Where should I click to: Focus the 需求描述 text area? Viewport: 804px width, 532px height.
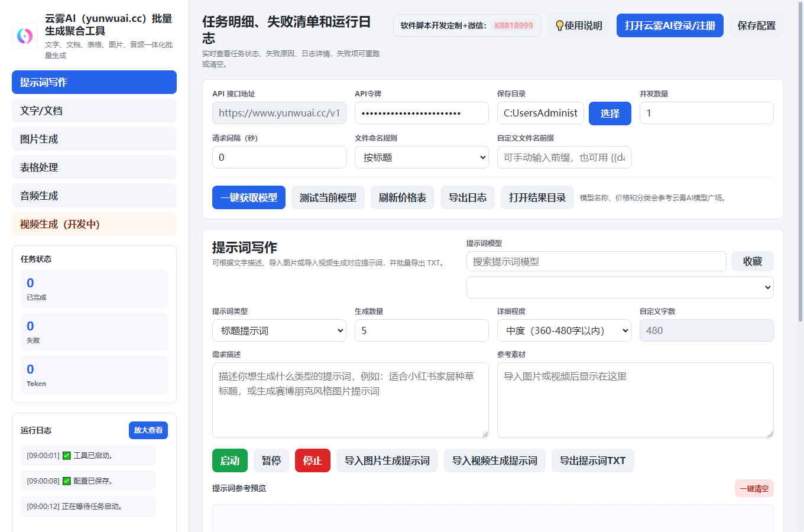point(351,400)
